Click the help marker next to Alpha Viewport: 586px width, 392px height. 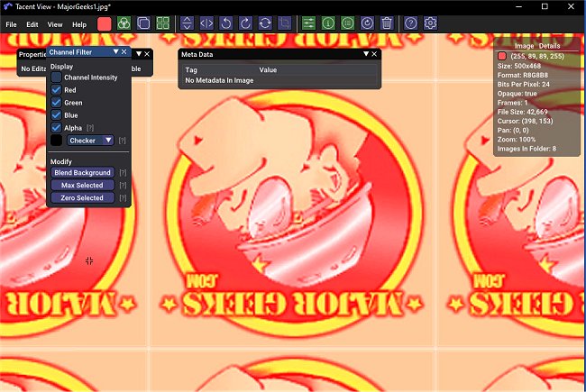(x=90, y=128)
